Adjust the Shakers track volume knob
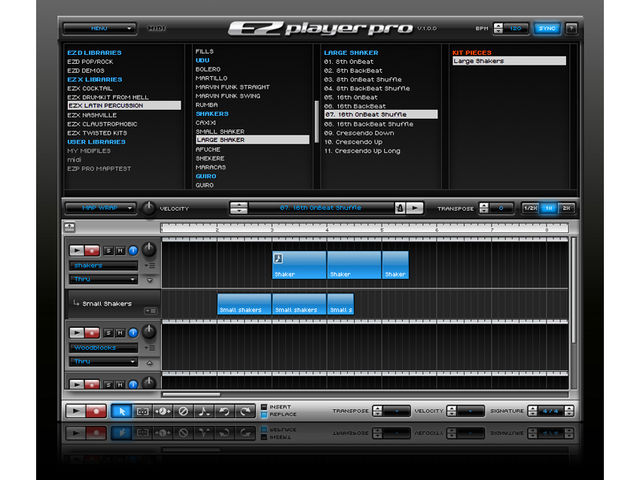The height and width of the screenshot is (480, 640). tap(149, 249)
